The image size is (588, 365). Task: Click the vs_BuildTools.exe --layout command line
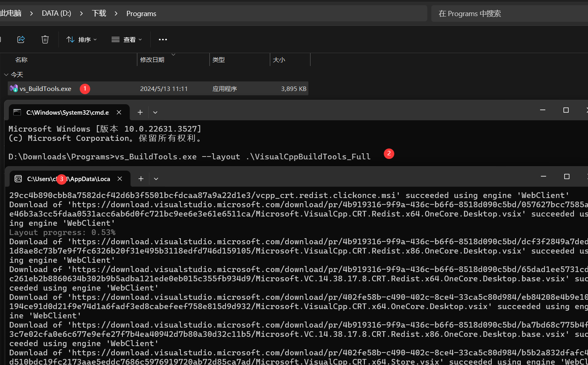click(189, 157)
